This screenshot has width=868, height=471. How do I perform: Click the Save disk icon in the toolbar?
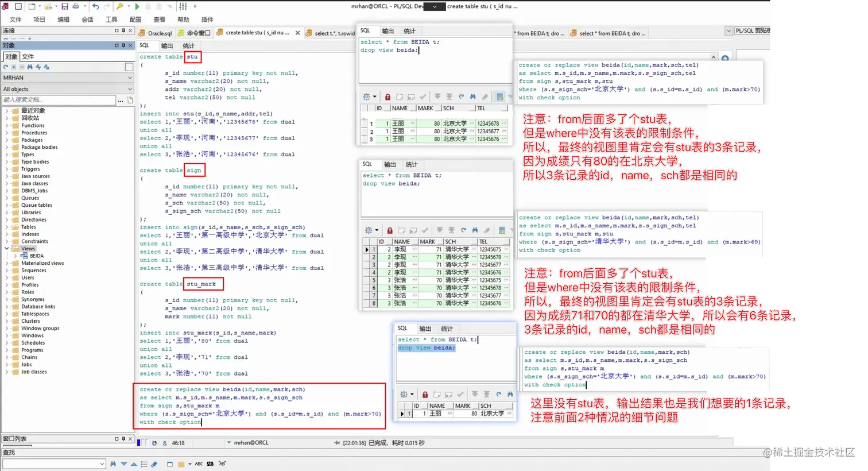(65, 6)
